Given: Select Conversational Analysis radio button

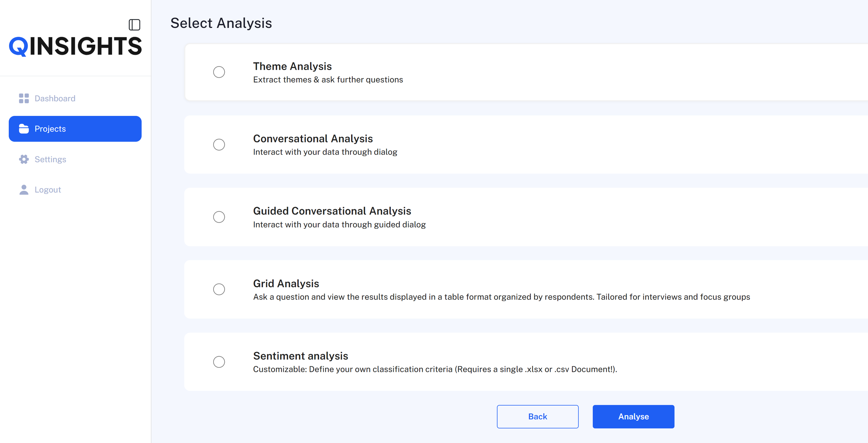Looking at the screenshot, I should [219, 145].
